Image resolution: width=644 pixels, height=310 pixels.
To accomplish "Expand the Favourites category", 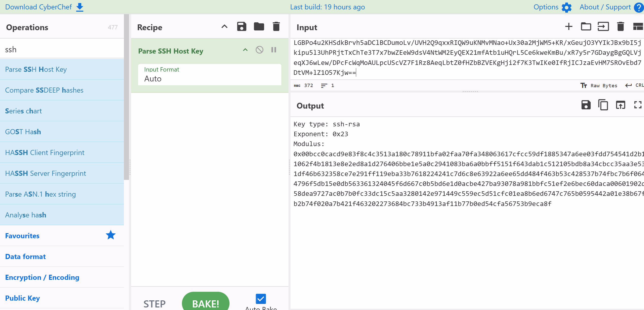I will (62, 236).
